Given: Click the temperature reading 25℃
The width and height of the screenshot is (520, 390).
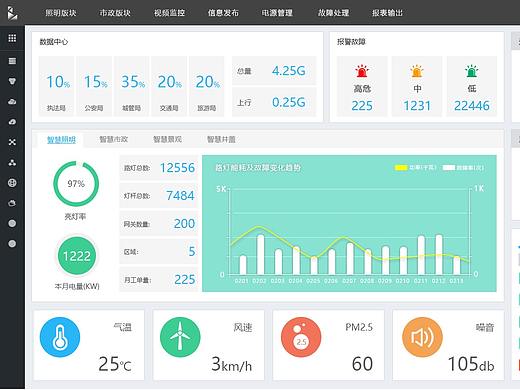Looking at the screenshot, I should coord(115,364).
